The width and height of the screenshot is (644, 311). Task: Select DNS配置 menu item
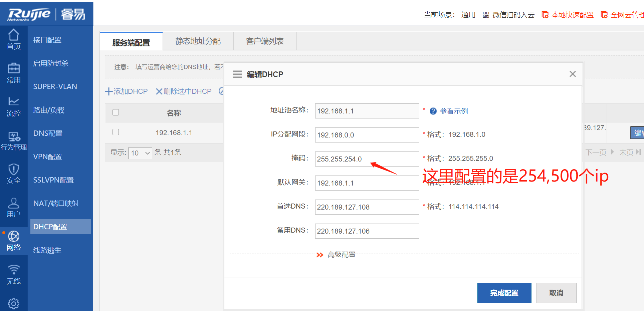(x=48, y=133)
